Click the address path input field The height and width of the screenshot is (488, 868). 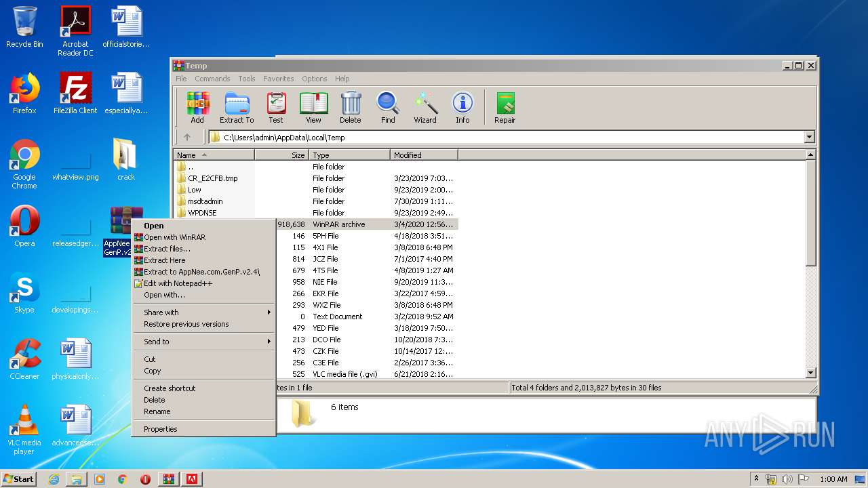(x=507, y=138)
